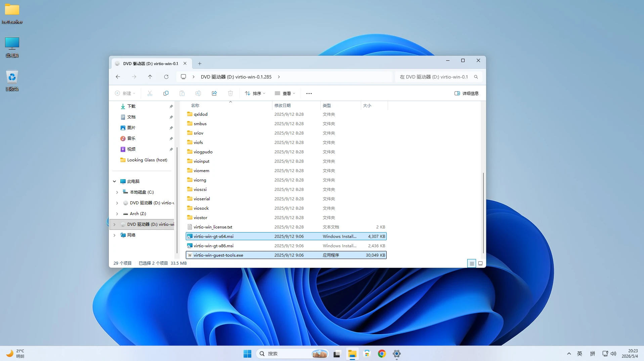Close the DVD 驱动器 tab
Viewport: 644px width, 361px height.
point(185,63)
